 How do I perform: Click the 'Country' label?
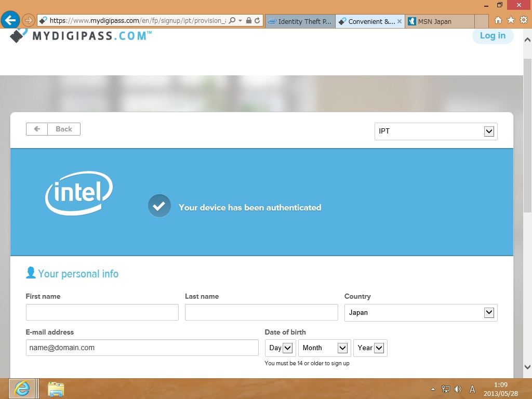click(x=357, y=296)
